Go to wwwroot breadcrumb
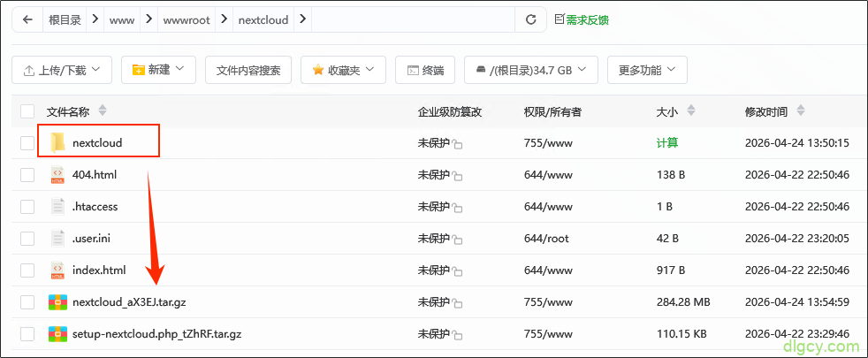The image size is (868, 358). [187, 20]
